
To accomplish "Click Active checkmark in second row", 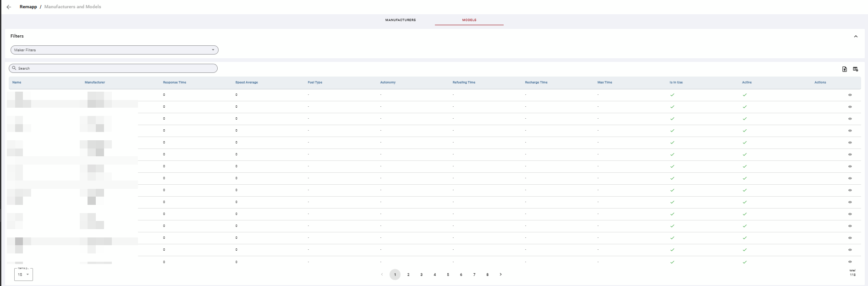I will point(745,107).
